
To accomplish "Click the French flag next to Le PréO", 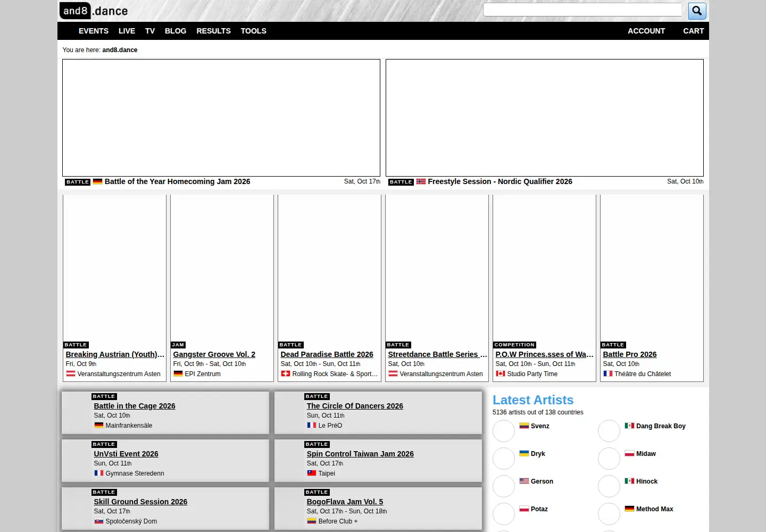I will pos(311,425).
